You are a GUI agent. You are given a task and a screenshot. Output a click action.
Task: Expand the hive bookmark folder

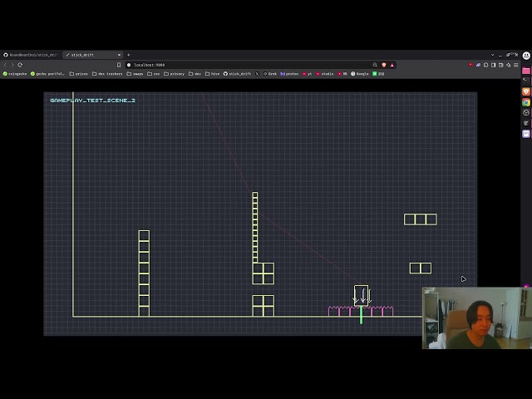pos(213,74)
